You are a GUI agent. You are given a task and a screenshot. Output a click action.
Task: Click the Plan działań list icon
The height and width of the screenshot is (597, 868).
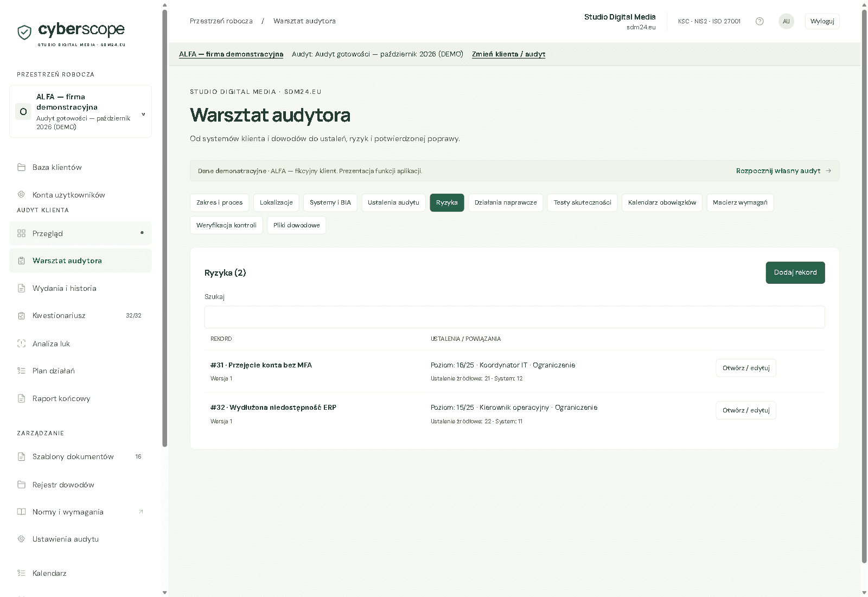click(x=22, y=371)
